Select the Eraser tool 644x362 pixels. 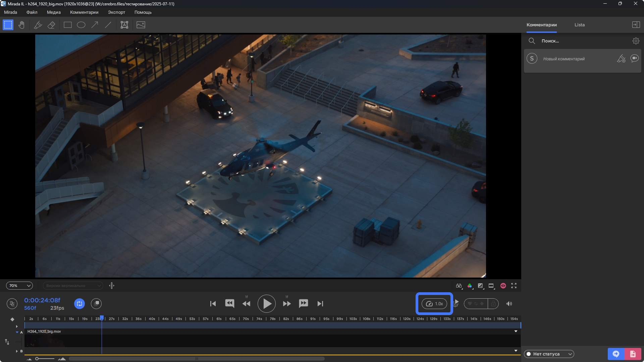51,25
